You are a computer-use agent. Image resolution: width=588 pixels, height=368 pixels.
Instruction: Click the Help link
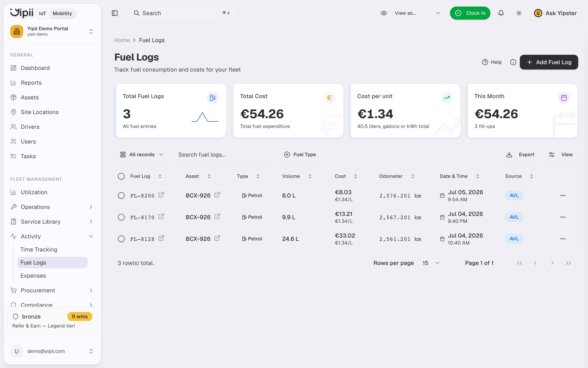click(492, 62)
